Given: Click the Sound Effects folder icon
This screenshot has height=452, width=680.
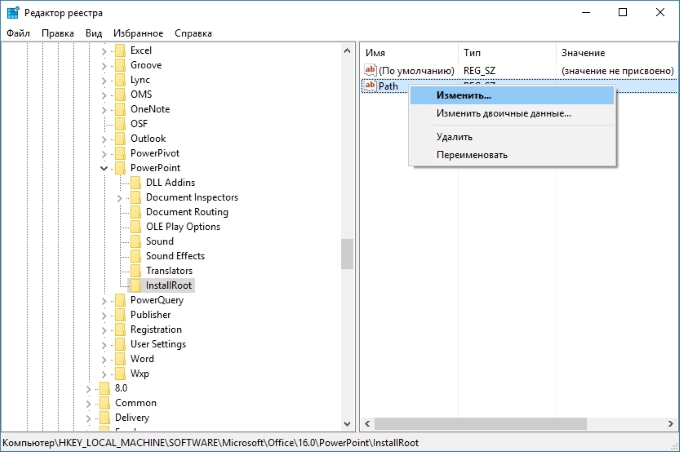Looking at the screenshot, I should click(136, 256).
